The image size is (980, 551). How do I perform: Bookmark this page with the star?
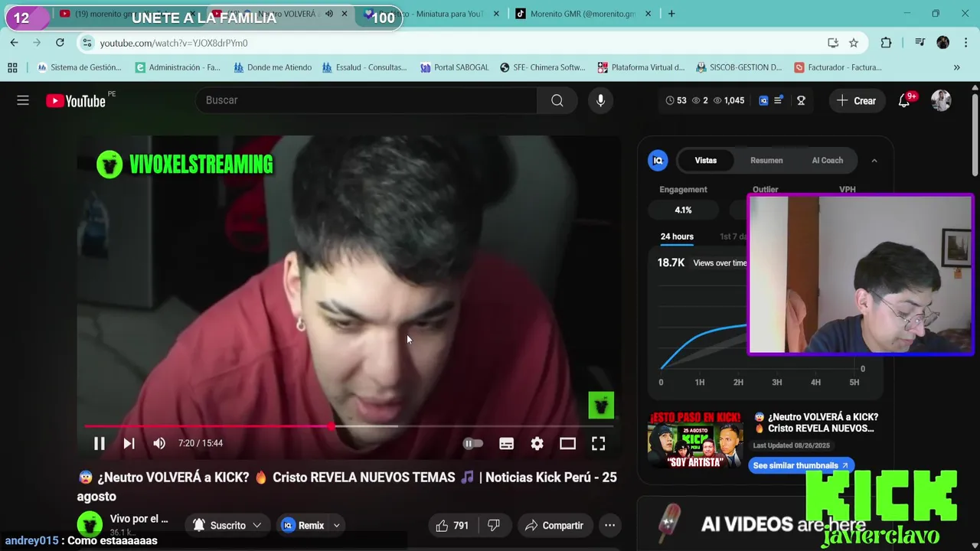pos(854,43)
